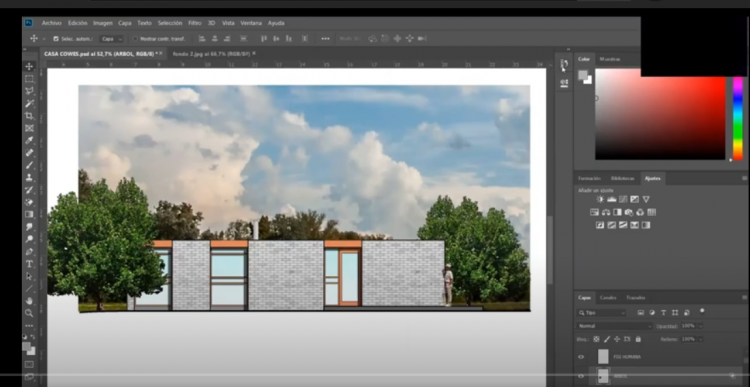Open the Move tool preset picker arrow
Screen dimensions: 750x387
(x=44, y=39)
